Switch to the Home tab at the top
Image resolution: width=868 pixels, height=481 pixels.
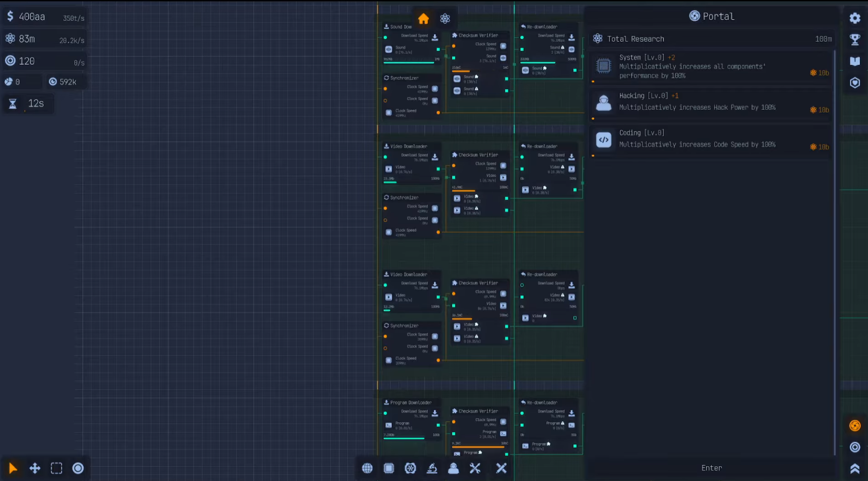pos(423,19)
